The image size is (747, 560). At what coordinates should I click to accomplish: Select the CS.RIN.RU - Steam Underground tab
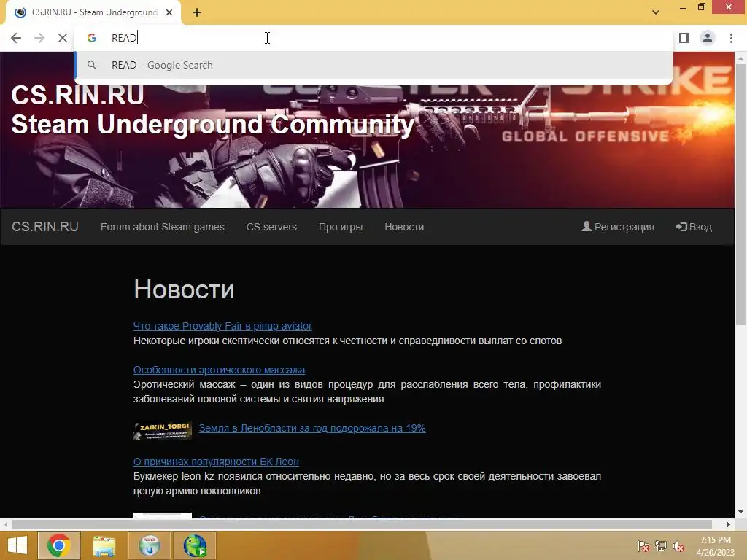coord(93,13)
